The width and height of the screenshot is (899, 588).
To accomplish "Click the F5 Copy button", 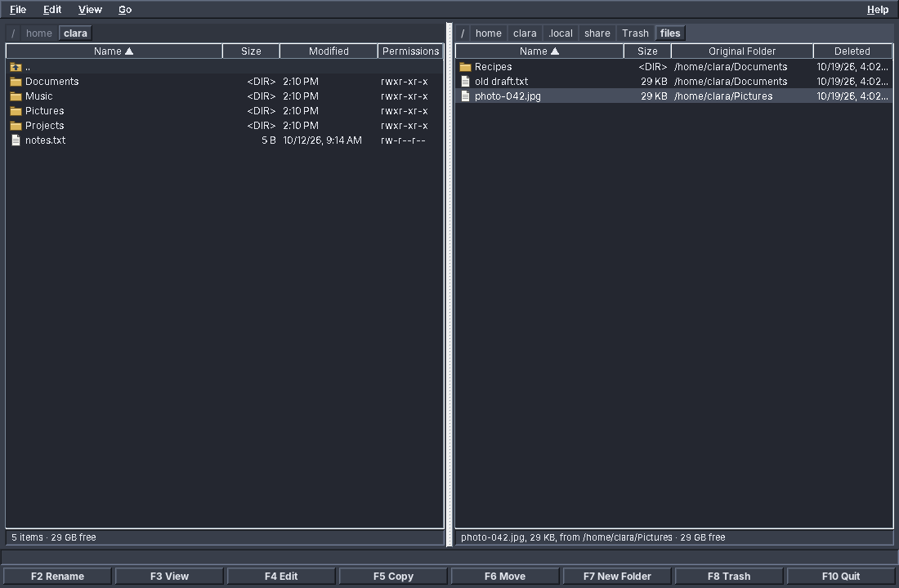I will click(x=393, y=576).
